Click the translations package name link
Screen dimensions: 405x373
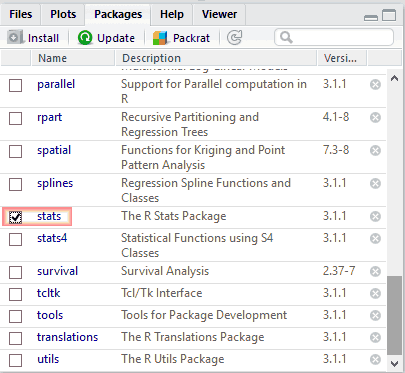(x=67, y=337)
